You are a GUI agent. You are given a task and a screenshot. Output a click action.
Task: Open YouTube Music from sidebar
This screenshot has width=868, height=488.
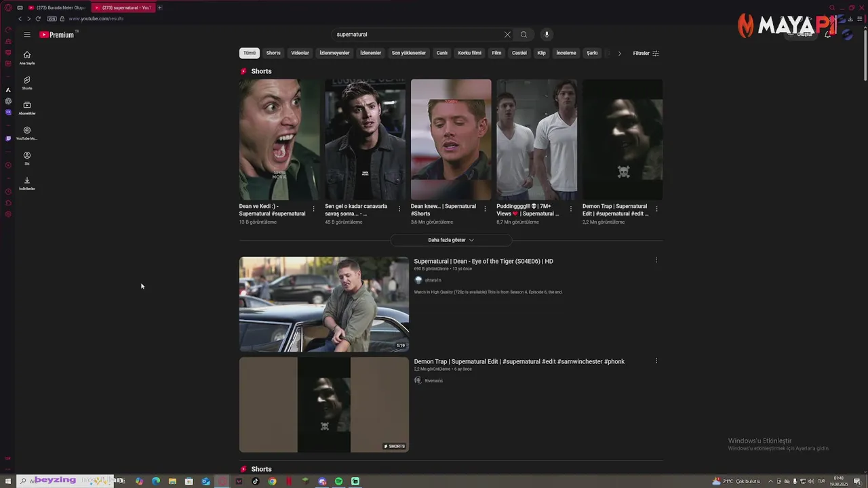point(27,133)
